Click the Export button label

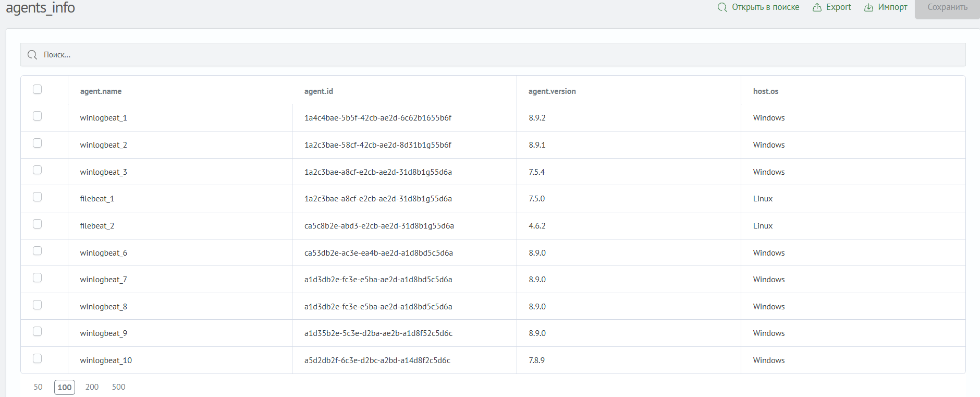838,7
